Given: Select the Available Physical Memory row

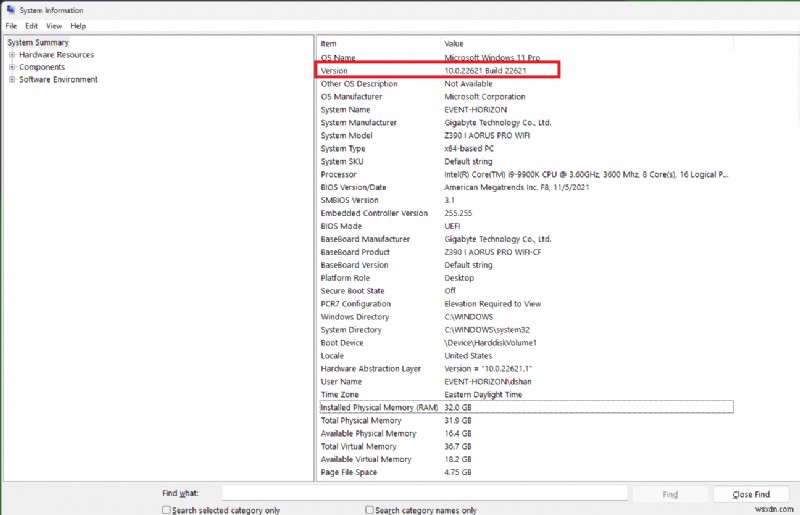Looking at the screenshot, I should 525,433.
